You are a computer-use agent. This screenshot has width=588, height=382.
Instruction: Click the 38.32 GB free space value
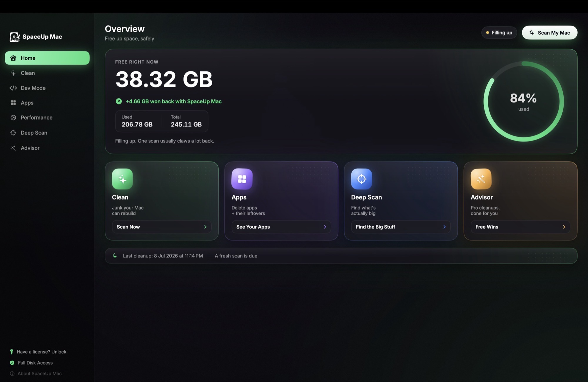[164, 79]
